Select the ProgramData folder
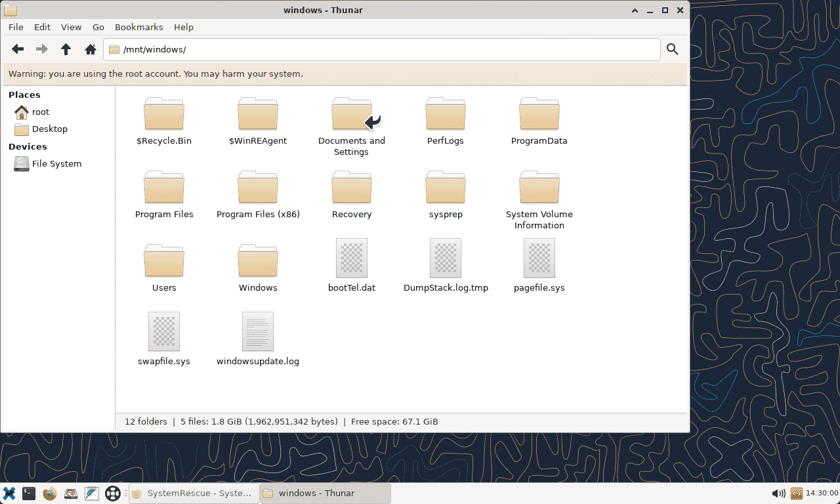Image resolution: width=840 pixels, height=504 pixels. pyautogui.click(x=539, y=121)
